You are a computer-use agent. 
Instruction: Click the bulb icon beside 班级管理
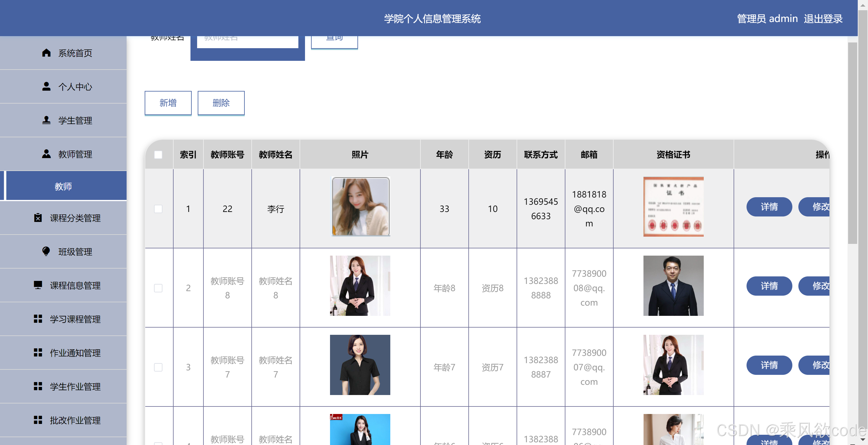[x=46, y=251]
